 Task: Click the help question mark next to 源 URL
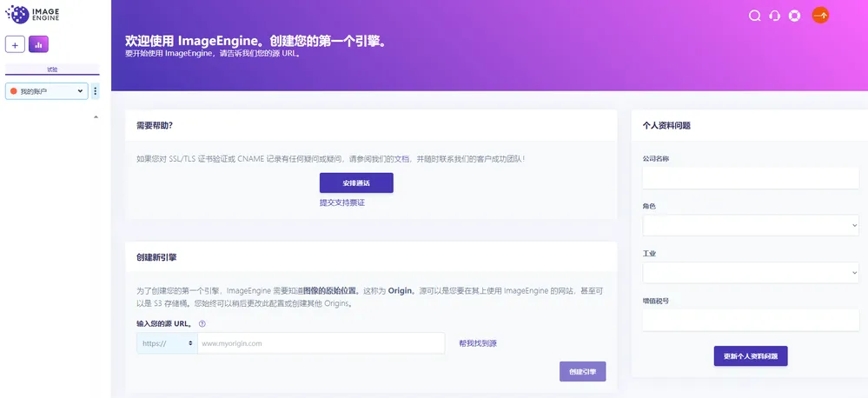[202, 324]
